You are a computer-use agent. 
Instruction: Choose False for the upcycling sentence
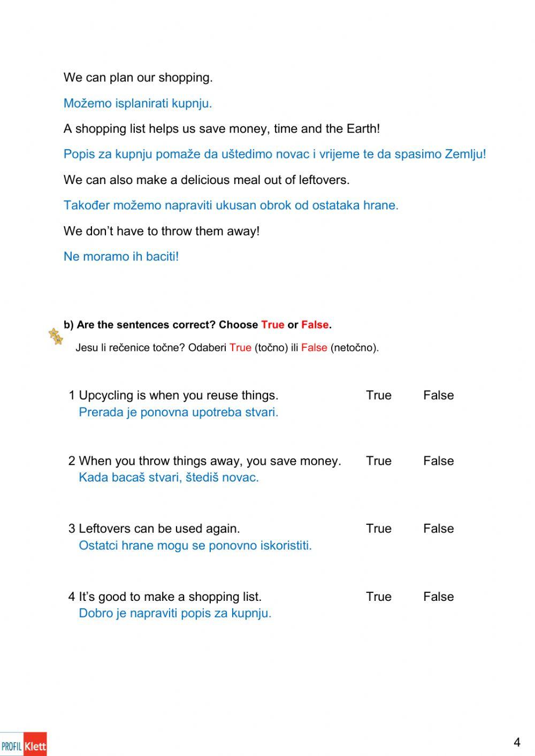pos(438,395)
